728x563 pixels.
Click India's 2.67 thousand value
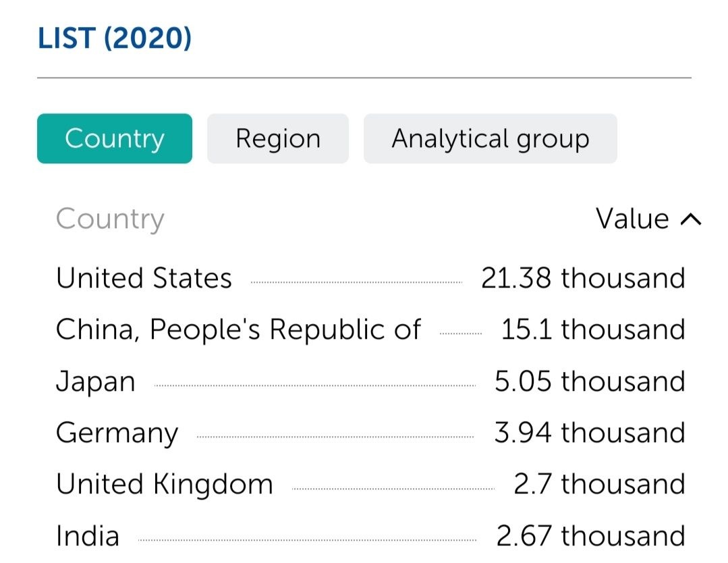(590, 536)
